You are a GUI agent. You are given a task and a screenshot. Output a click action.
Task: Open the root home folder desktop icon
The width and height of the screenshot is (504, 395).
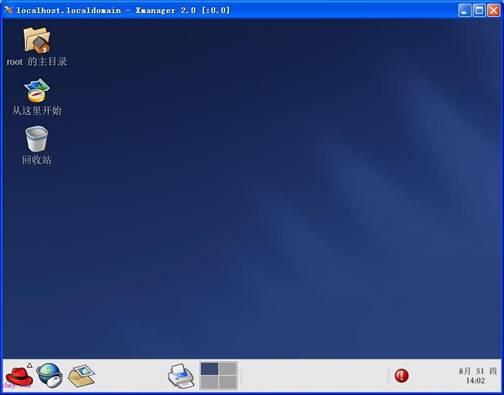coord(37,40)
